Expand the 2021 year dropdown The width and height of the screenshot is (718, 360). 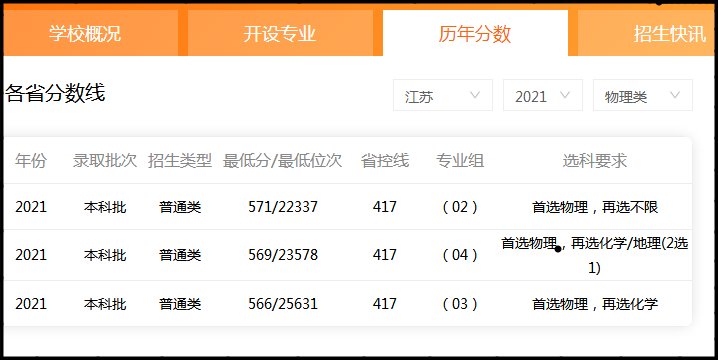[x=543, y=95]
